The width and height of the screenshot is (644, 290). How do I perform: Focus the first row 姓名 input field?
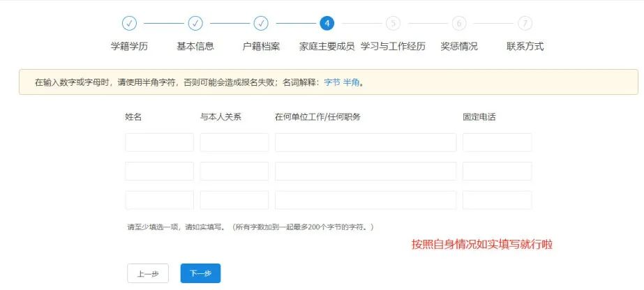159,142
